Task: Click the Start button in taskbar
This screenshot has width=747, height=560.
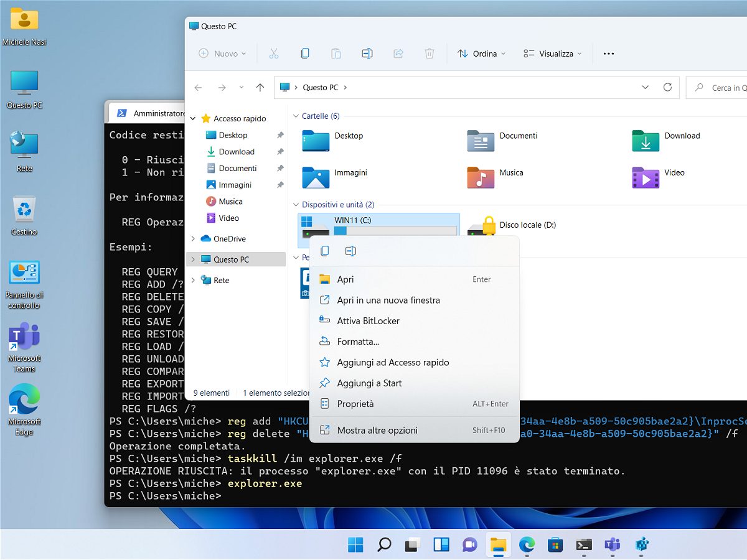Action: click(x=355, y=545)
